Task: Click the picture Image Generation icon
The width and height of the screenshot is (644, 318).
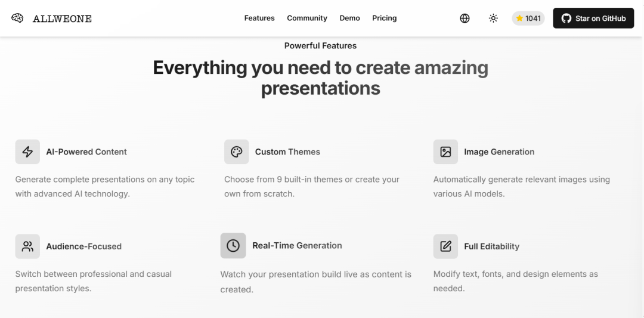Action: click(445, 152)
